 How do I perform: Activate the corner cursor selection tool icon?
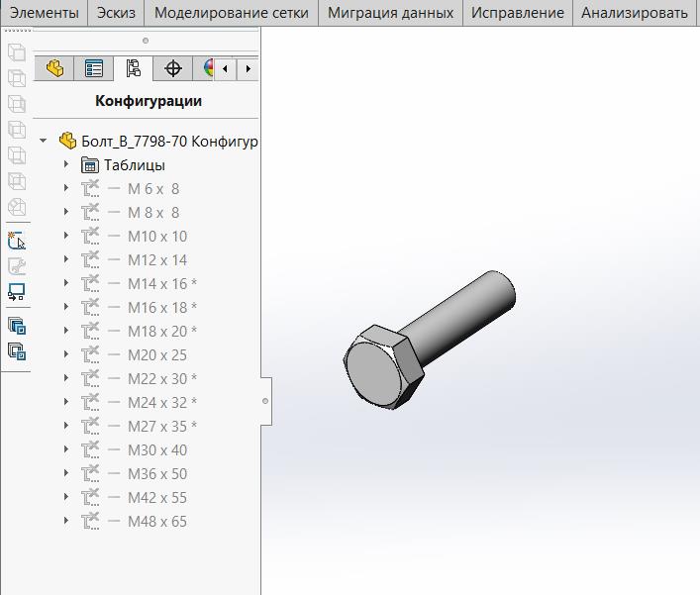click(x=17, y=241)
